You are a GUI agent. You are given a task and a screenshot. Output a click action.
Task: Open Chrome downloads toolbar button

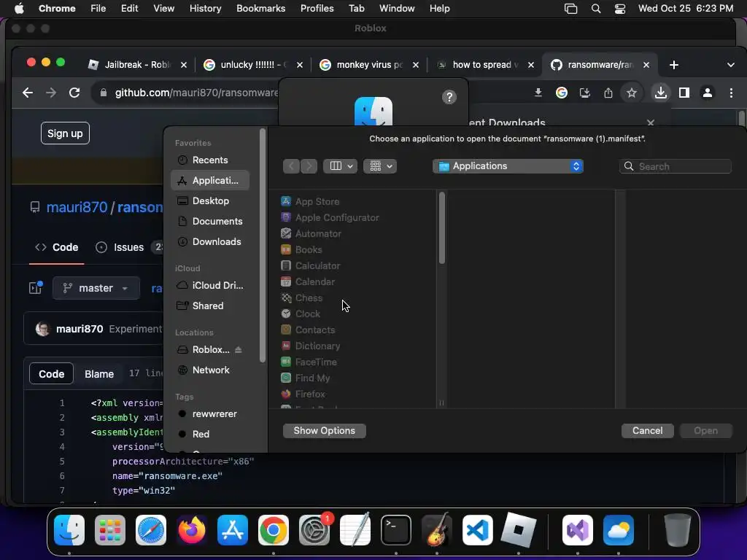[660, 93]
